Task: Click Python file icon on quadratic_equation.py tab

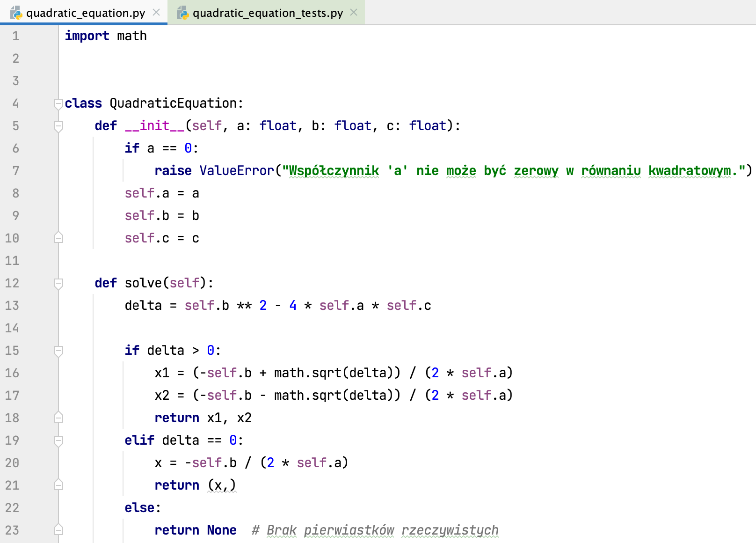Action: click(x=16, y=13)
